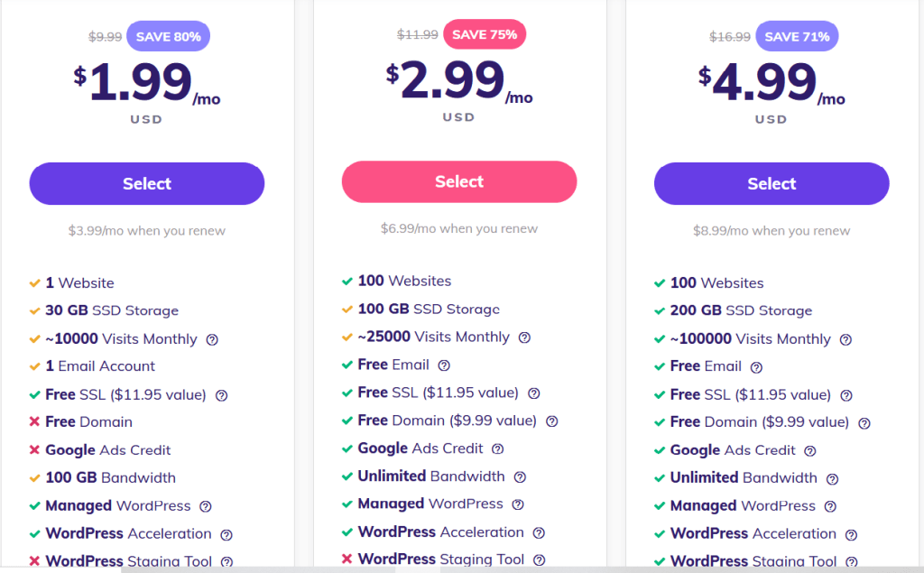The image size is (924, 573).
Task: Click the crossed-out $11.99 original price
Action: point(418,35)
